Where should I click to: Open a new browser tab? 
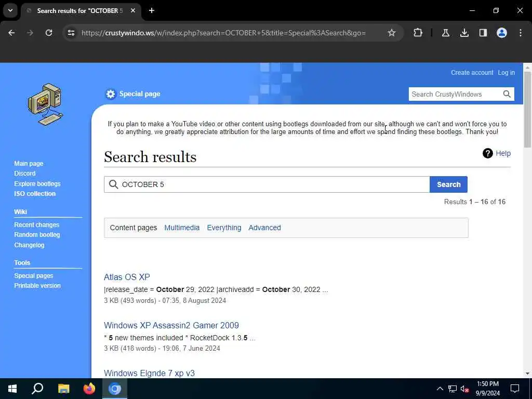(152, 10)
